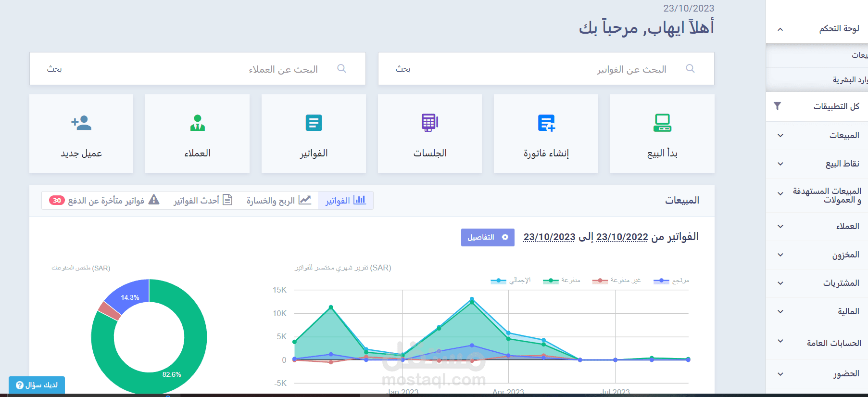Click the التفاصيل details button
Viewport: 868px width, 397px height.
488,237
